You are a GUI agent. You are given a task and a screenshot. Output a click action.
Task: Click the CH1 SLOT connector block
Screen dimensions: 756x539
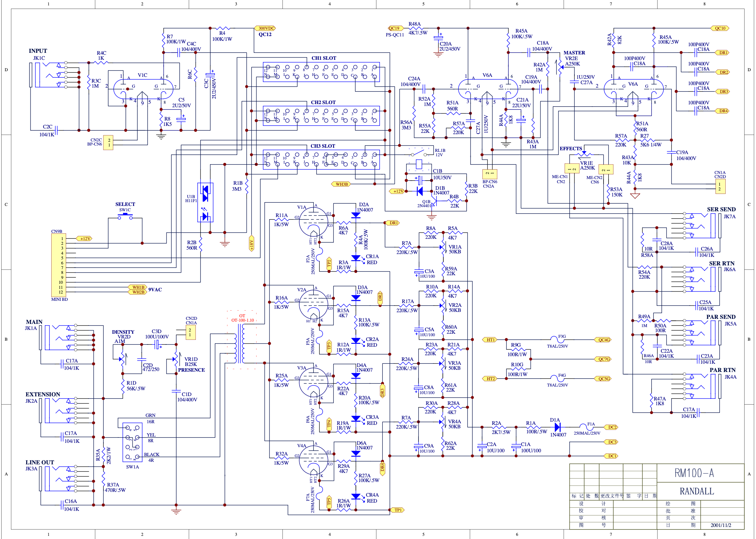click(321, 72)
